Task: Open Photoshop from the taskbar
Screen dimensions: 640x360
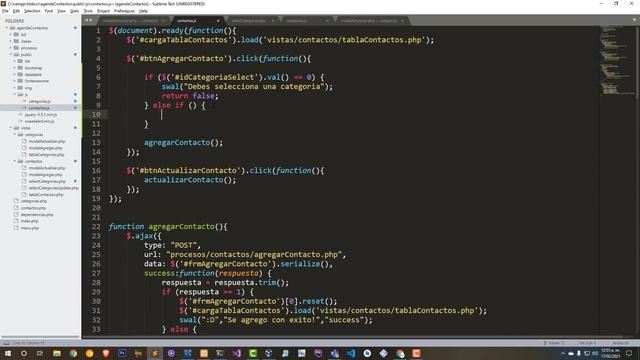Action: pyautogui.click(x=122, y=353)
